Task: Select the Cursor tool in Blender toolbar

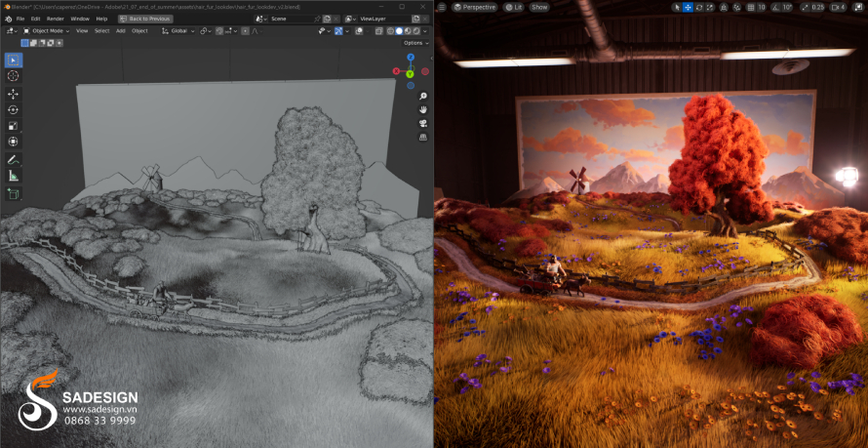Action: pyautogui.click(x=14, y=76)
